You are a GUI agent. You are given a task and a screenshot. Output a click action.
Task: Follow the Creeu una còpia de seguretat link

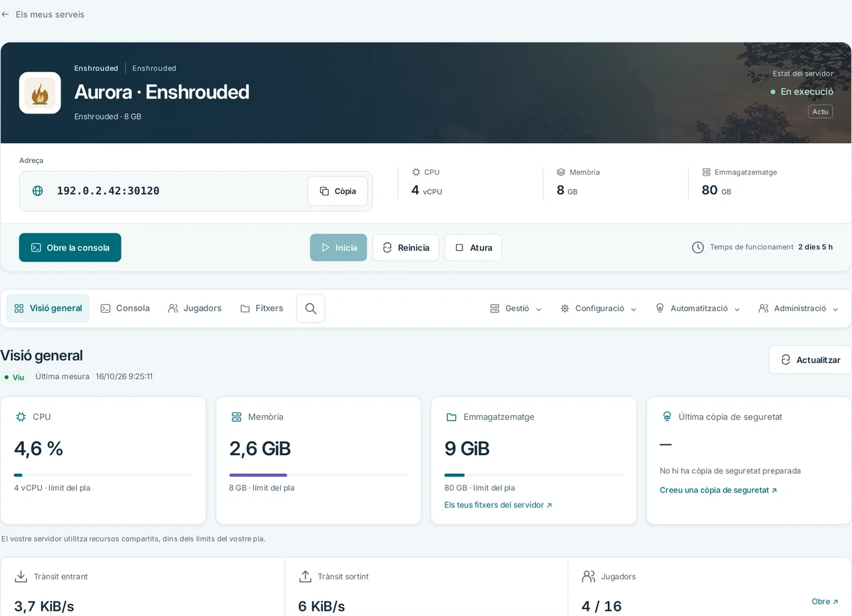point(718,490)
